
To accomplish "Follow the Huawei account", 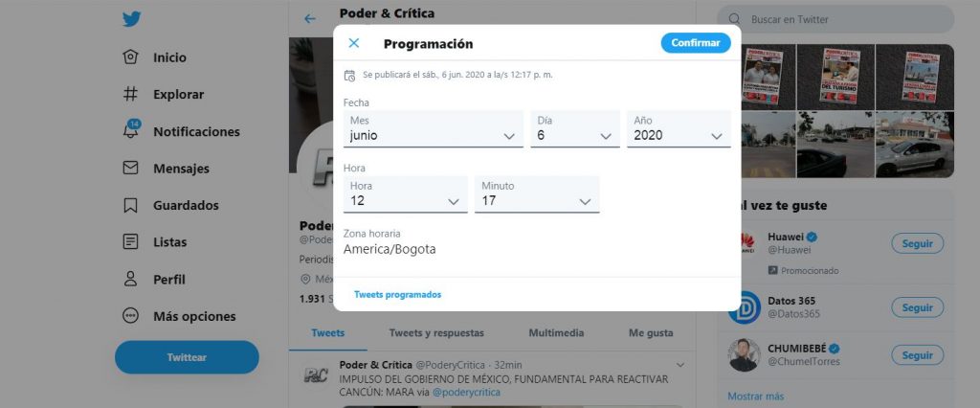I will click(918, 243).
